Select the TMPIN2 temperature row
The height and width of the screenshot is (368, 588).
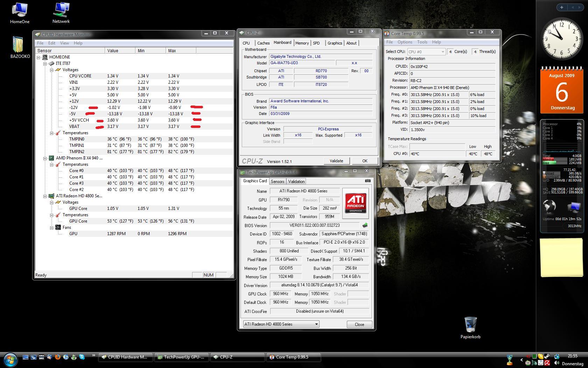point(134,152)
